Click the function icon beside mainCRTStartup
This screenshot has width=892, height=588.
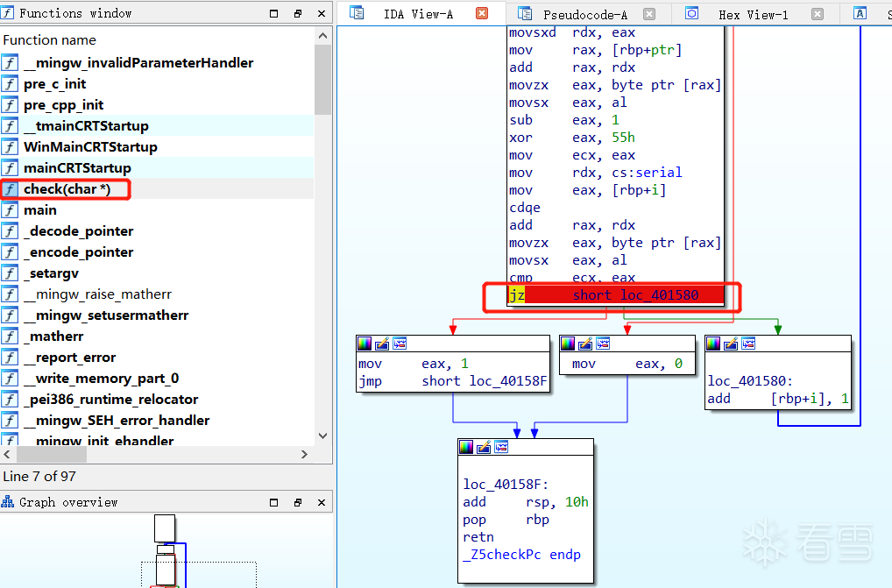[x=11, y=168]
